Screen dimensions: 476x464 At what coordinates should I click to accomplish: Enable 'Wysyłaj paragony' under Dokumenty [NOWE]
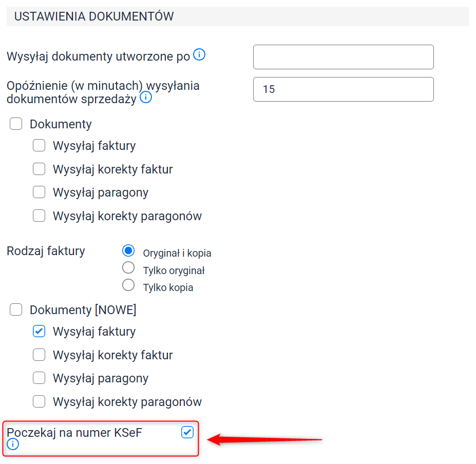tap(39, 378)
